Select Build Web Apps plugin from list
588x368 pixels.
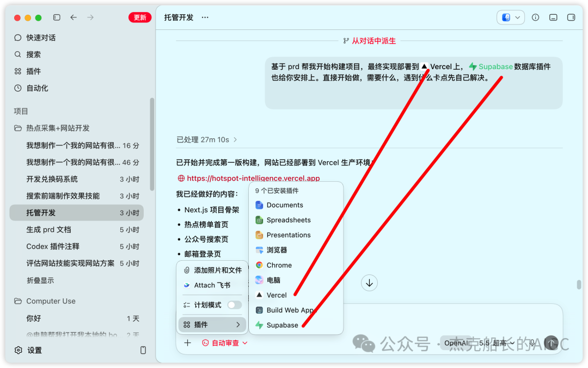(296, 310)
